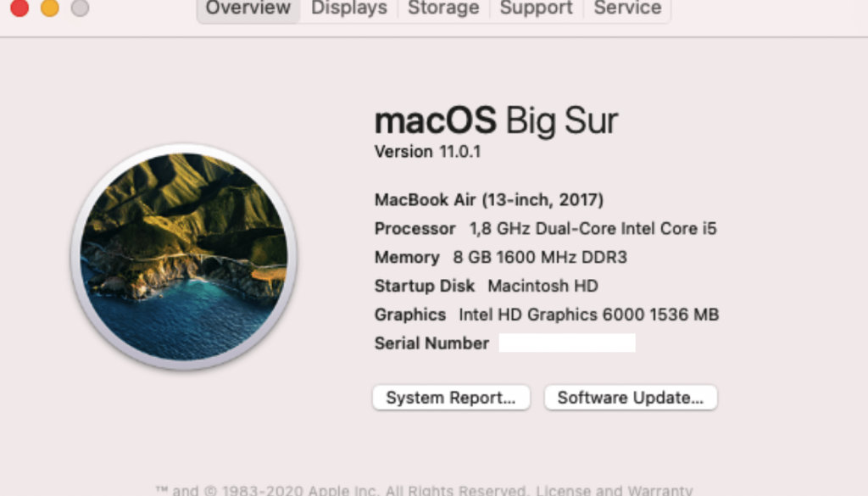
Task: Switch to the Support tab
Action: (x=536, y=9)
